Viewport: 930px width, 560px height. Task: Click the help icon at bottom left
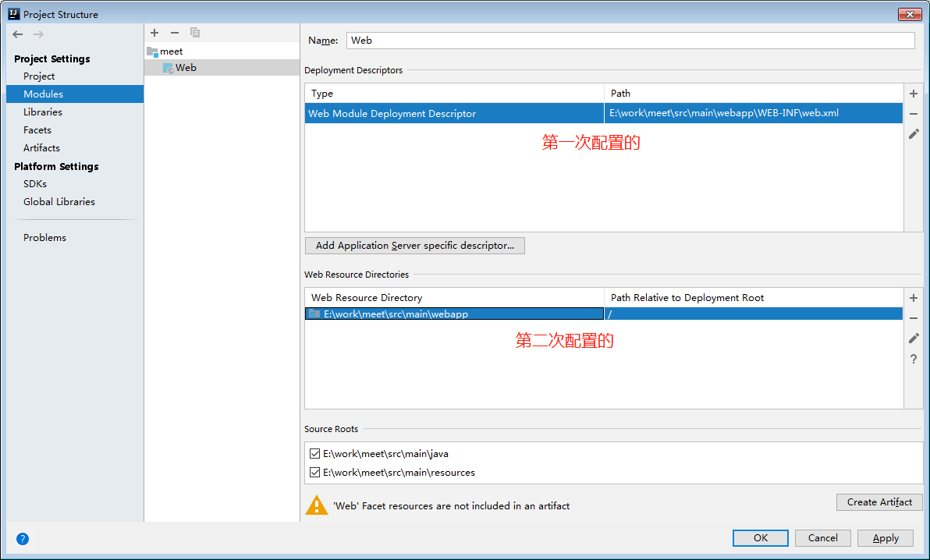click(x=23, y=538)
